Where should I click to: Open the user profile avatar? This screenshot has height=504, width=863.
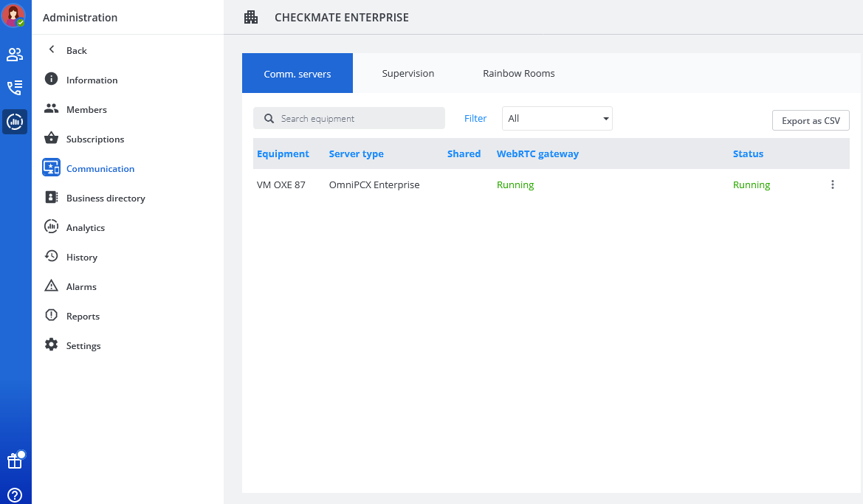15,15
